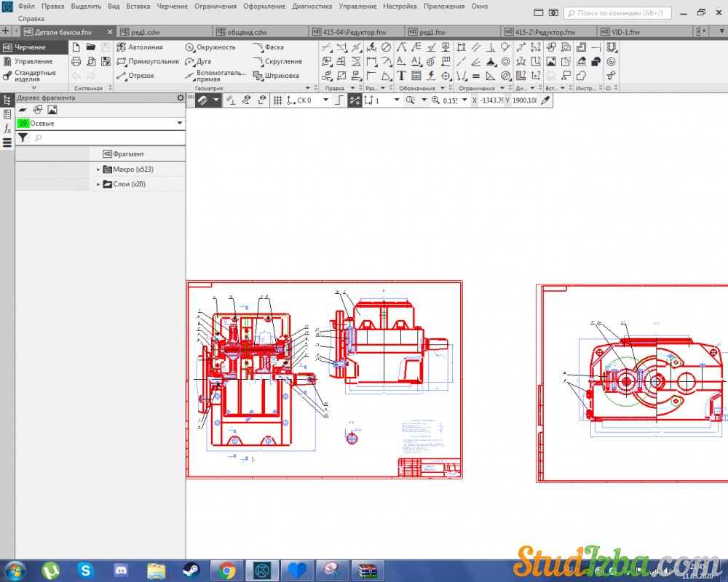Click the print icon in Системная panel
This screenshot has width=728, height=582.
76,62
